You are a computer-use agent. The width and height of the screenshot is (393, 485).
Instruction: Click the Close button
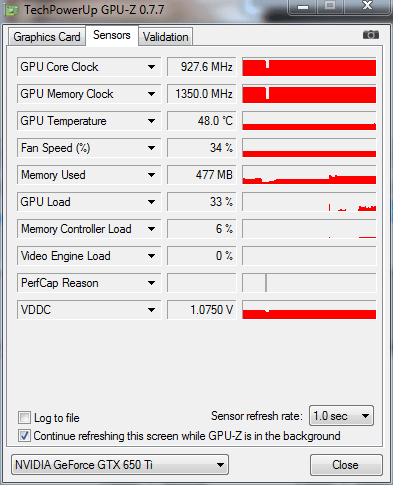tap(346, 465)
